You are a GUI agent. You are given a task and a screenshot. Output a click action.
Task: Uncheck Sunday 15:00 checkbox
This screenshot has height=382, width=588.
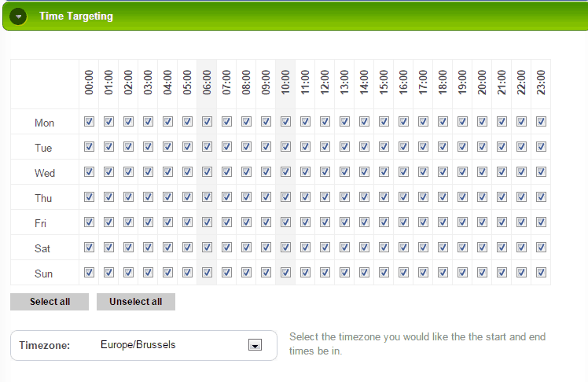pos(384,272)
